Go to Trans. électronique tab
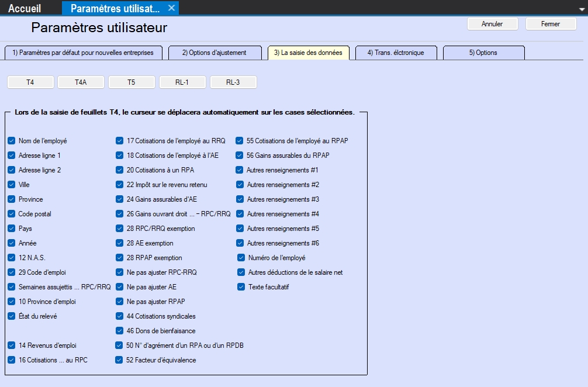Viewport: 588px width, 387px height. coord(395,53)
